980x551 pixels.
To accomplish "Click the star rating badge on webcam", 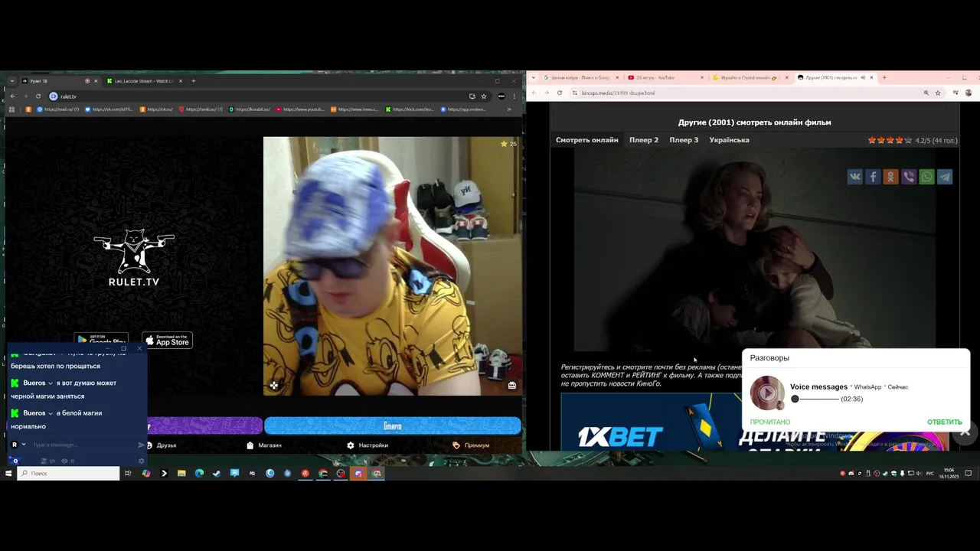I will tap(508, 144).
